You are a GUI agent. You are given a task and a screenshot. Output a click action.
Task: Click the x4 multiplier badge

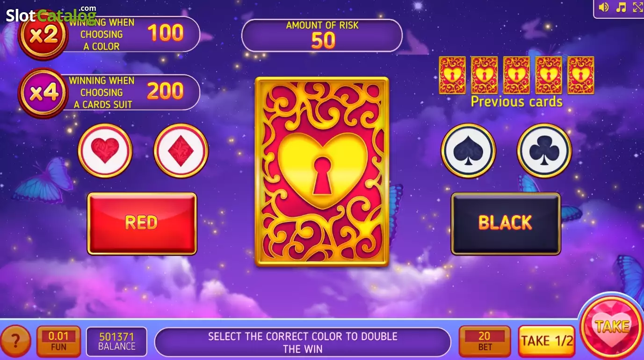[43, 93]
